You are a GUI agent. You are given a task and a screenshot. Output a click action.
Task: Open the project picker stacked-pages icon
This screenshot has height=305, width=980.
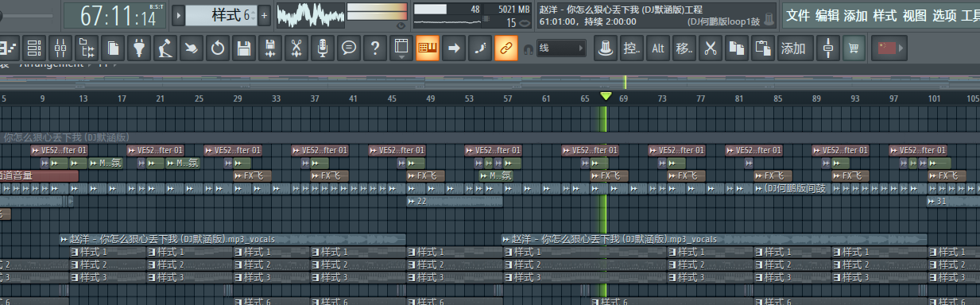click(x=114, y=48)
